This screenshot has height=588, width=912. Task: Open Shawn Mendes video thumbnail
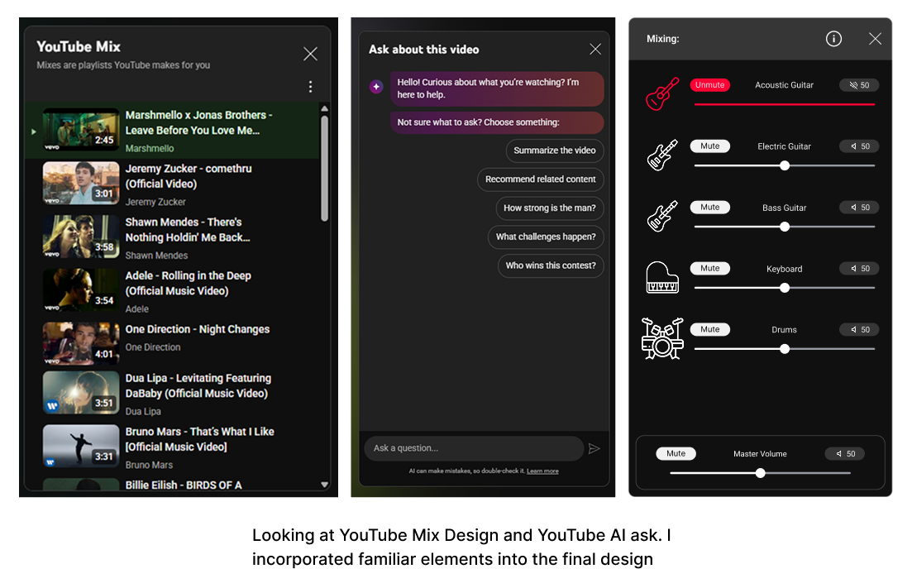[81, 237]
